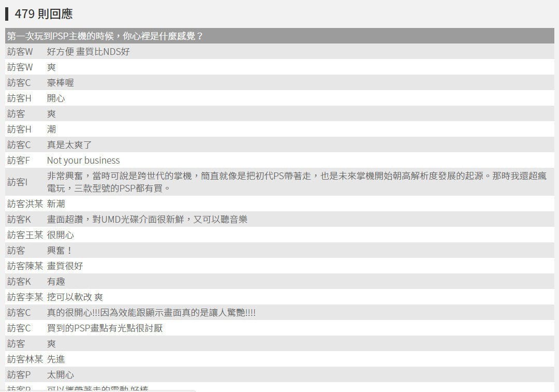This screenshot has height=392, width=559.
Task: Click the long comment starting "非常興奮"
Action: point(297,182)
